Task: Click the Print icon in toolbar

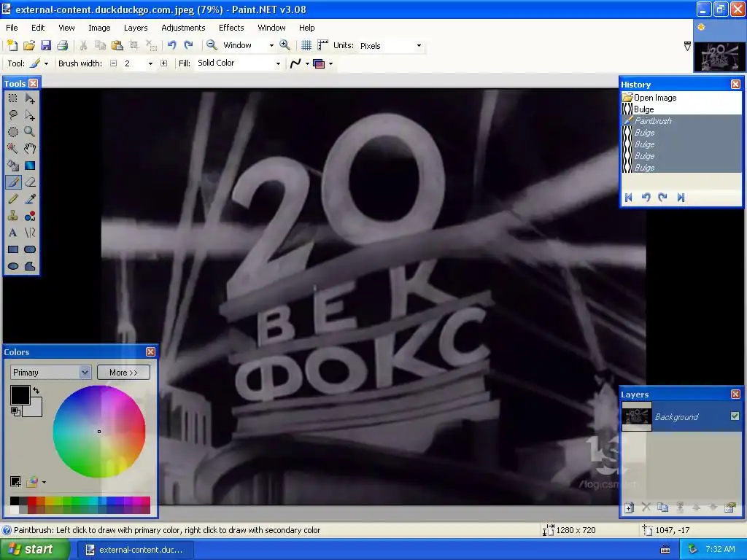Action: click(x=63, y=45)
